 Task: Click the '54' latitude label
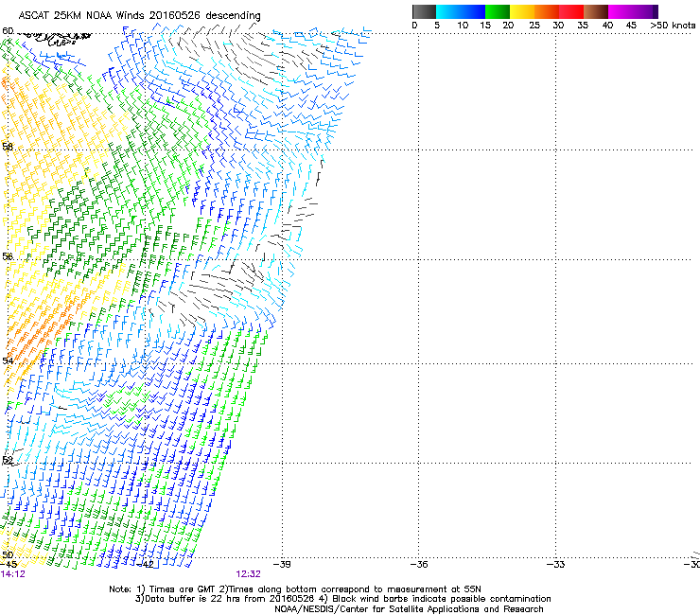(8, 360)
